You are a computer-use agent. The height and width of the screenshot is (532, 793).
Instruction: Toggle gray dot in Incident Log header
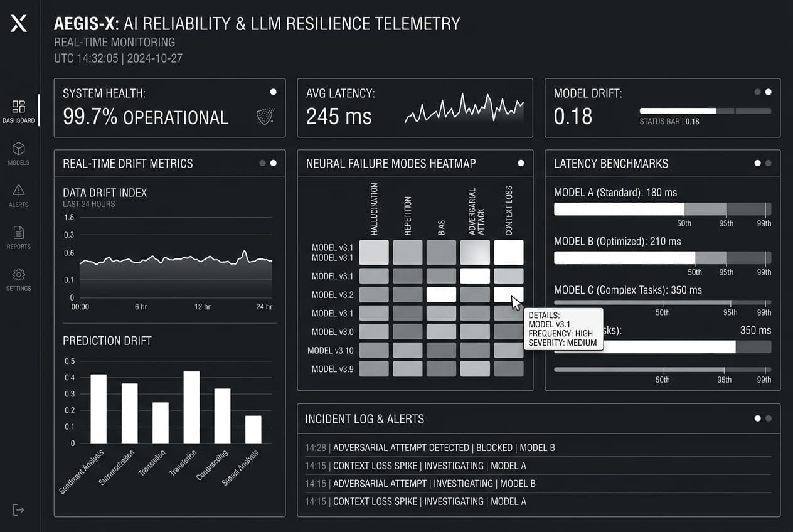[x=769, y=418]
